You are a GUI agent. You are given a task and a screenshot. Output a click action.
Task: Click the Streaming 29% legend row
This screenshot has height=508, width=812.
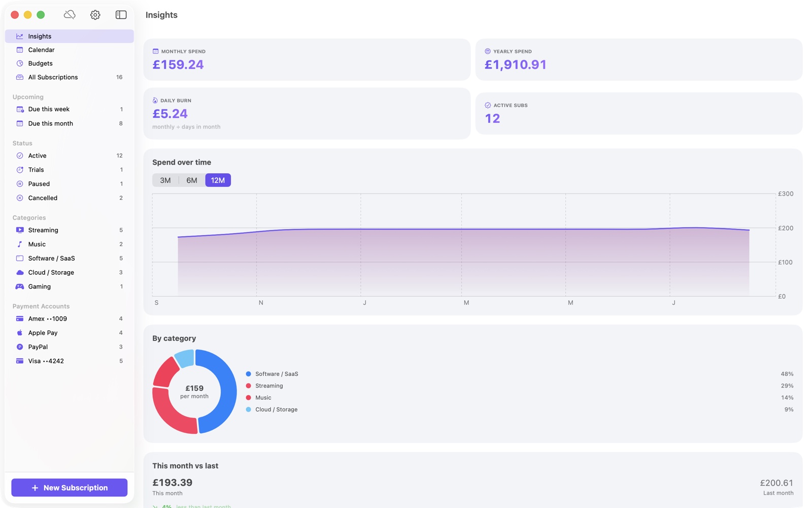coord(519,386)
